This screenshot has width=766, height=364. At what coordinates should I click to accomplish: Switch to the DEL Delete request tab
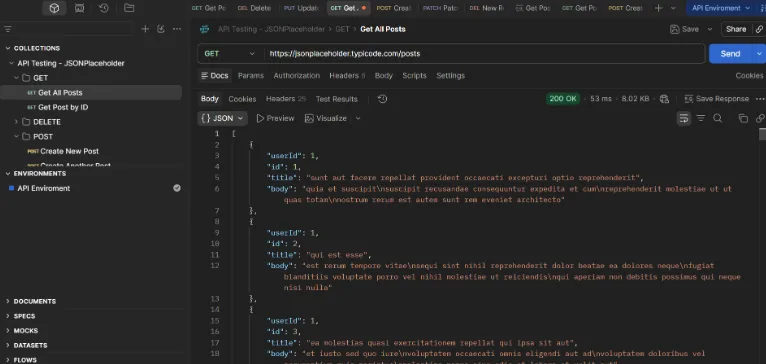[254, 8]
